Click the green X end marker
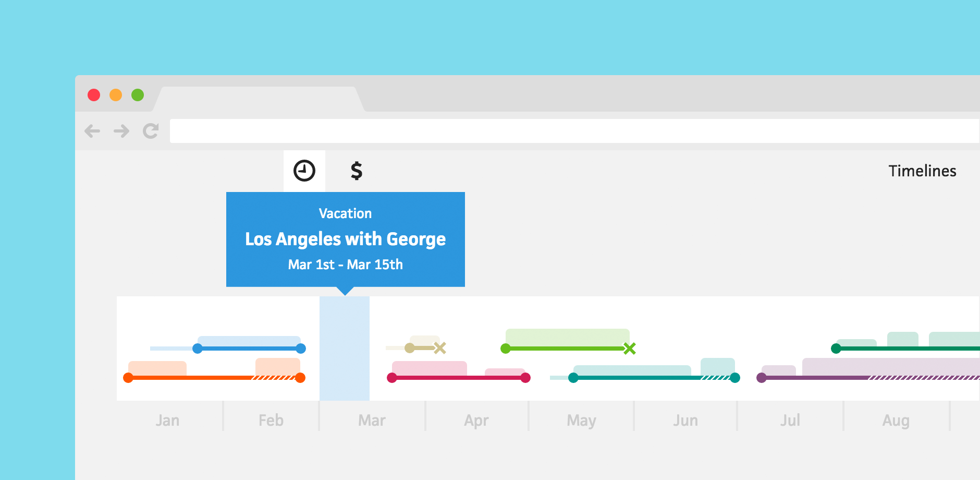Viewport: 980px width, 480px height. [630, 349]
